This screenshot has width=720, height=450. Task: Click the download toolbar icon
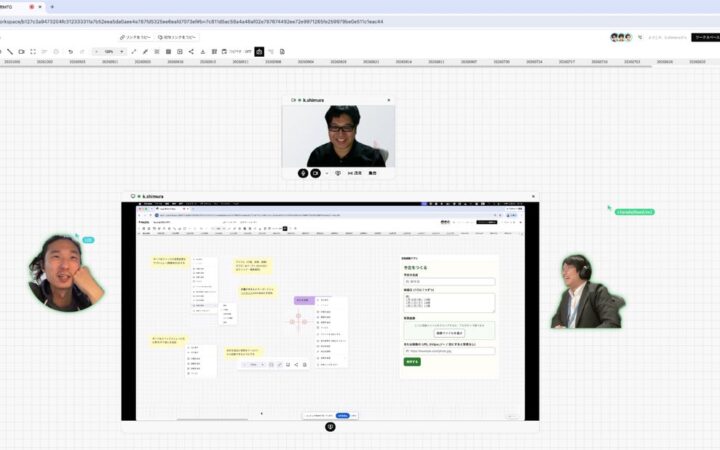point(202,52)
